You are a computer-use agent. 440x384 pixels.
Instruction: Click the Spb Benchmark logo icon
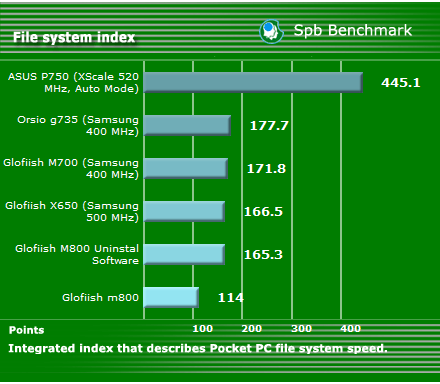pyautogui.click(x=271, y=32)
